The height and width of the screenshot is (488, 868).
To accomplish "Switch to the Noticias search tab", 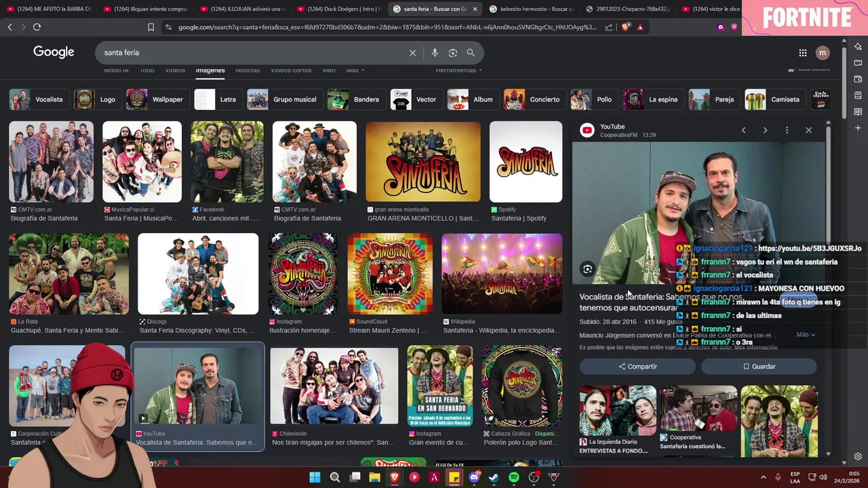I will point(248,70).
